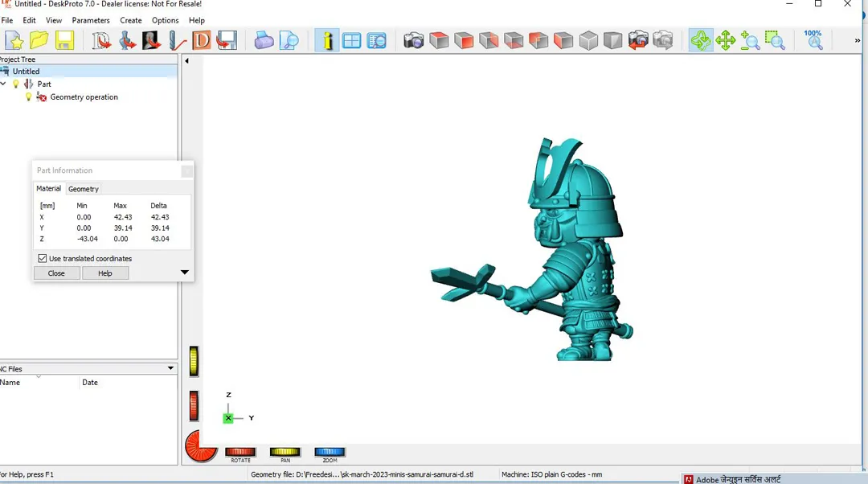Click the horizontal blue ZOOM thumbwheel
This screenshot has height=484, width=868.
(330, 452)
